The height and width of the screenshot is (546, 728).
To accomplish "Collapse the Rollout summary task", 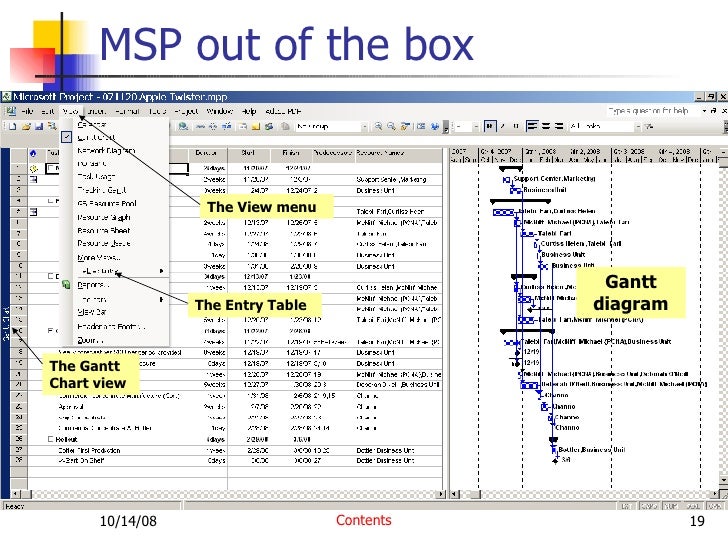I will [x=51, y=439].
